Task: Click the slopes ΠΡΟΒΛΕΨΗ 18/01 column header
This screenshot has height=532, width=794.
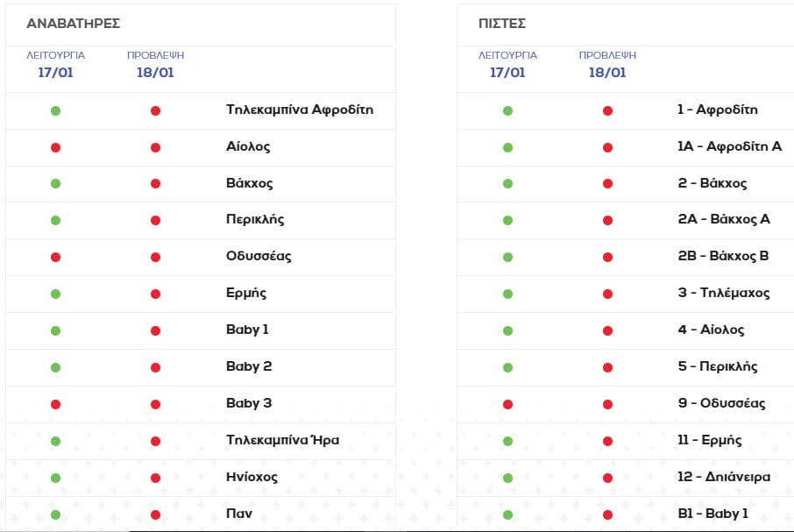Action: [607, 65]
